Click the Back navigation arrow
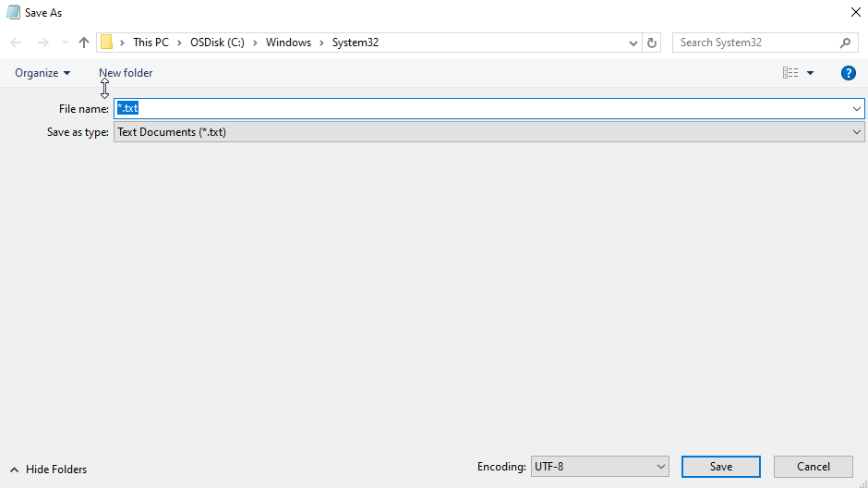The width and height of the screenshot is (868, 488). click(x=16, y=43)
